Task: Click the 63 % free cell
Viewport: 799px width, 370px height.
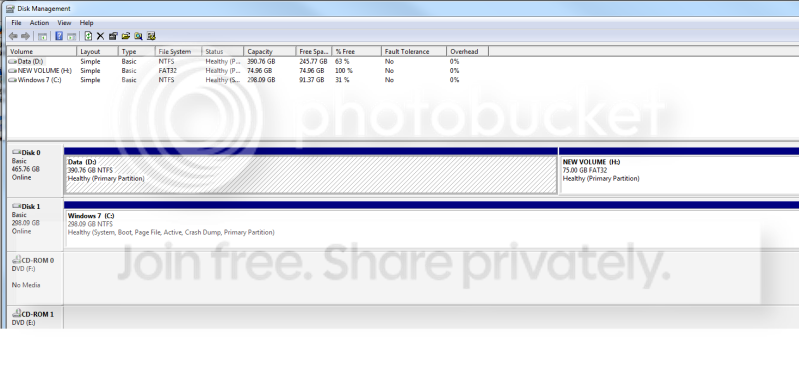Action: (342, 62)
